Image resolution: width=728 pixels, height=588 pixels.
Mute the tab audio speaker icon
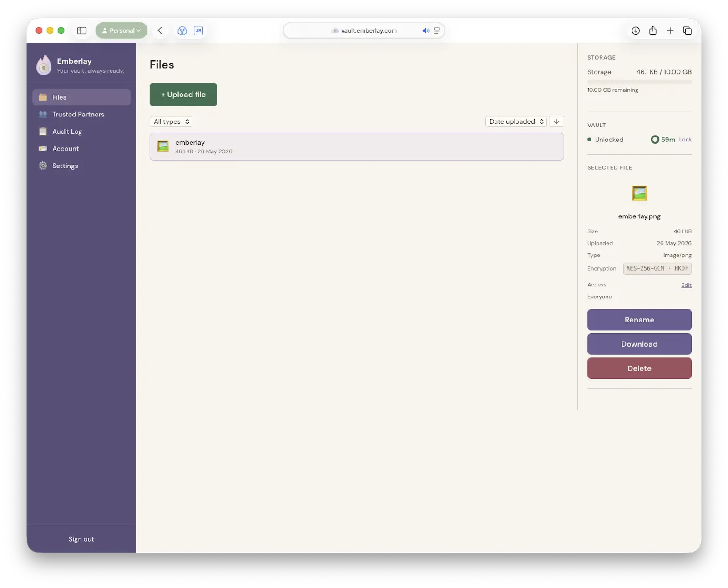point(425,30)
